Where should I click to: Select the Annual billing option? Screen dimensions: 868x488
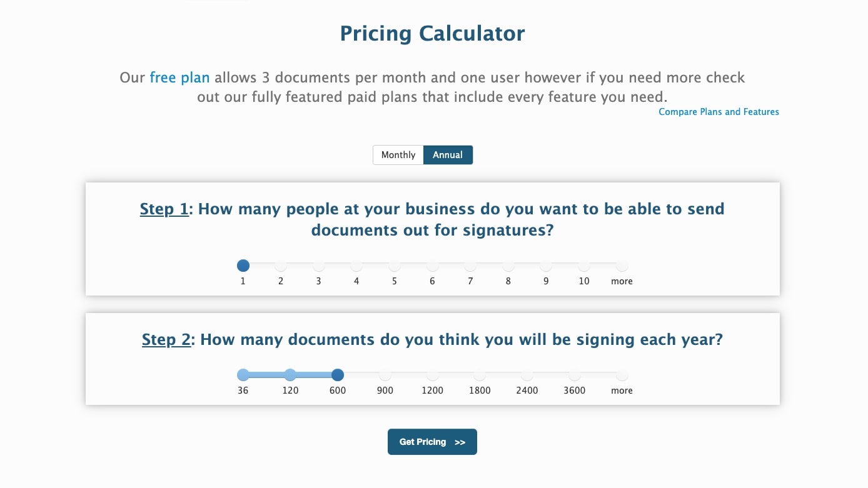(x=448, y=155)
